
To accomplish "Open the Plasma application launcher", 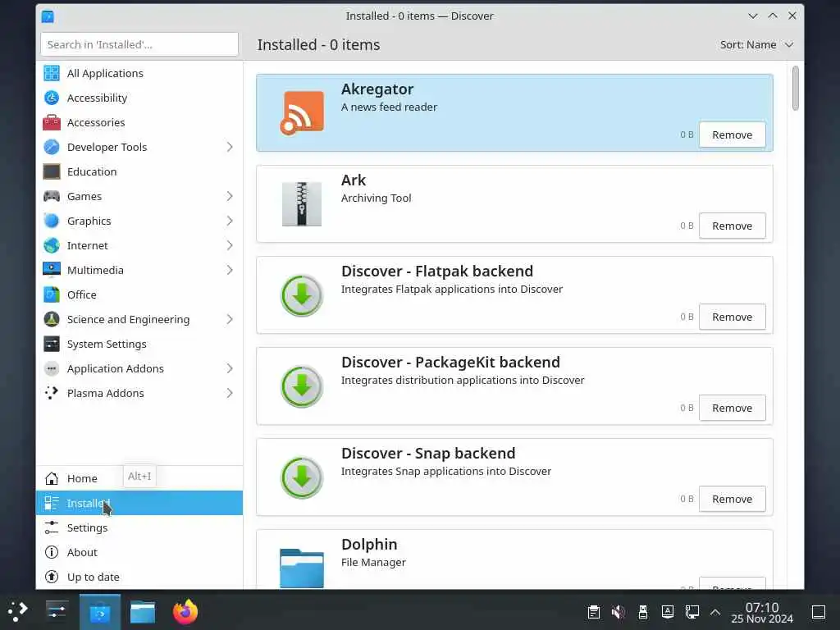I will pyautogui.click(x=18, y=612).
